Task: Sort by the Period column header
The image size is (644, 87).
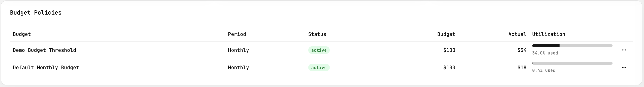Action: pyautogui.click(x=237, y=34)
